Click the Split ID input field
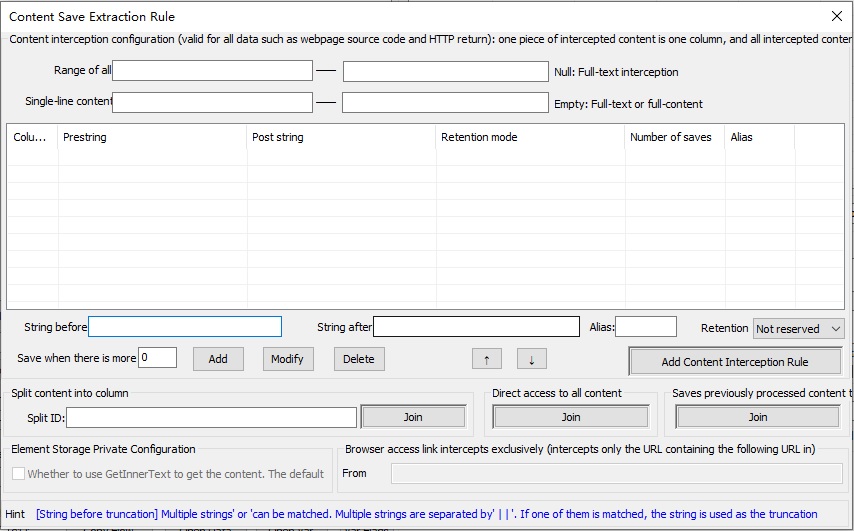Image resolution: width=854 pixels, height=531 pixels. (x=211, y=418)
